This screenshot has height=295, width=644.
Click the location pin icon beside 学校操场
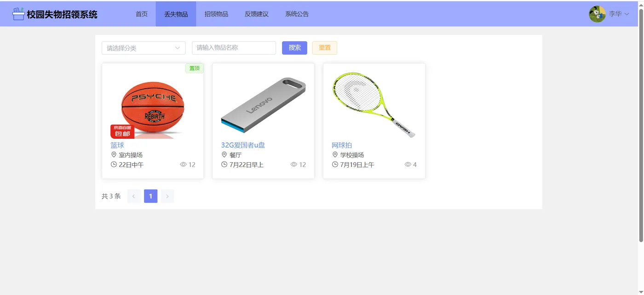335,155
